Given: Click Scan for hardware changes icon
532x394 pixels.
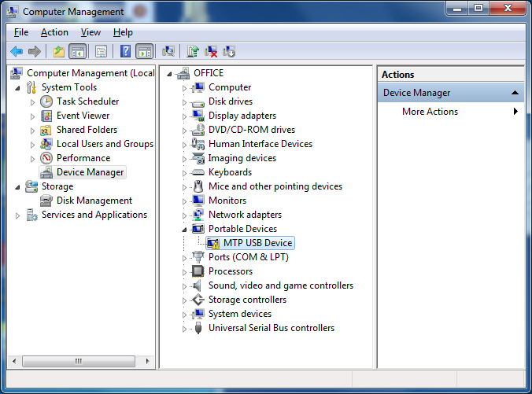Looking at the screenshot, I should coord(168,52).
